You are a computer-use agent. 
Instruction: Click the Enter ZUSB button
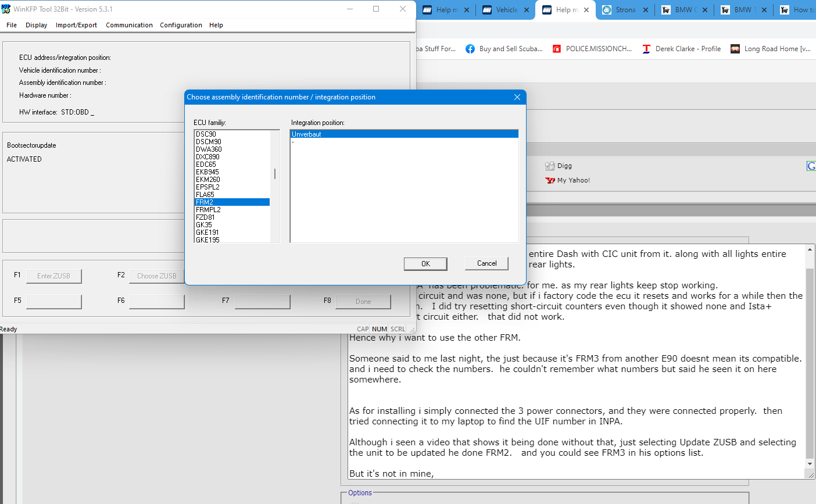(x=53, y=276)
